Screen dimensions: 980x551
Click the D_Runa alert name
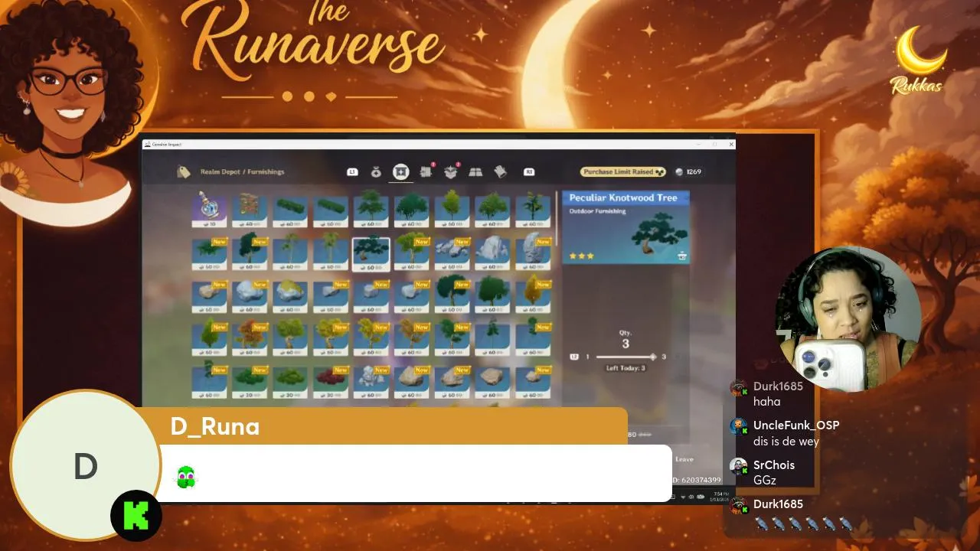214,427
